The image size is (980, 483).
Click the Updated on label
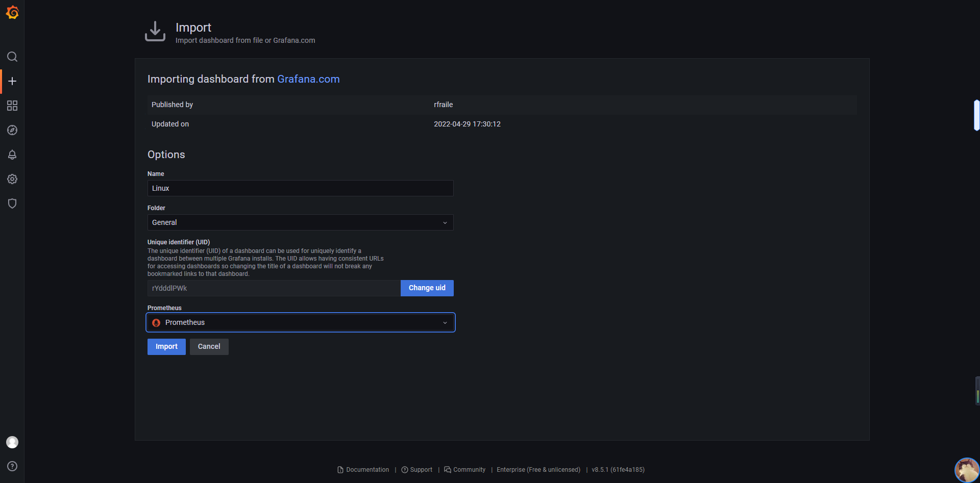tap(170, 124)
